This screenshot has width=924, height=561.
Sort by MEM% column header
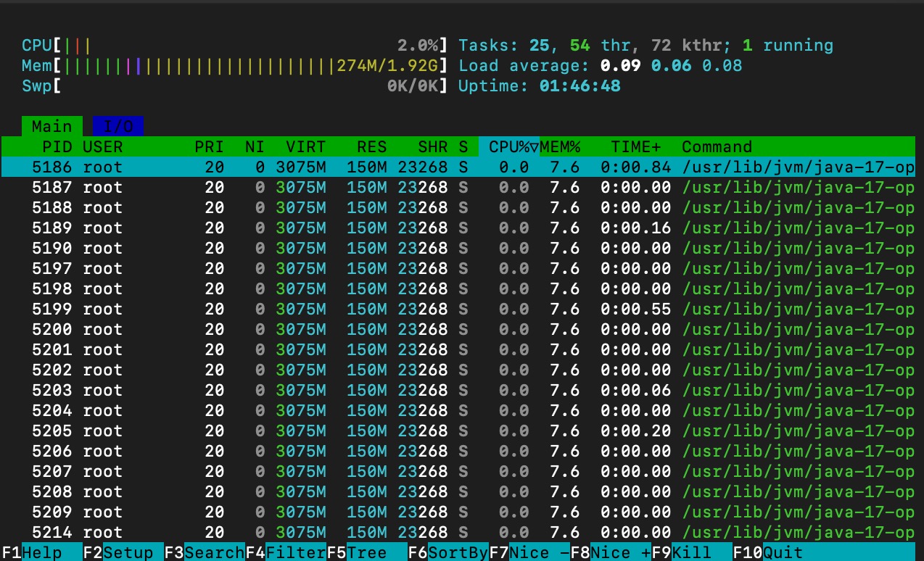pyautogui.click(x=560, y=146)
